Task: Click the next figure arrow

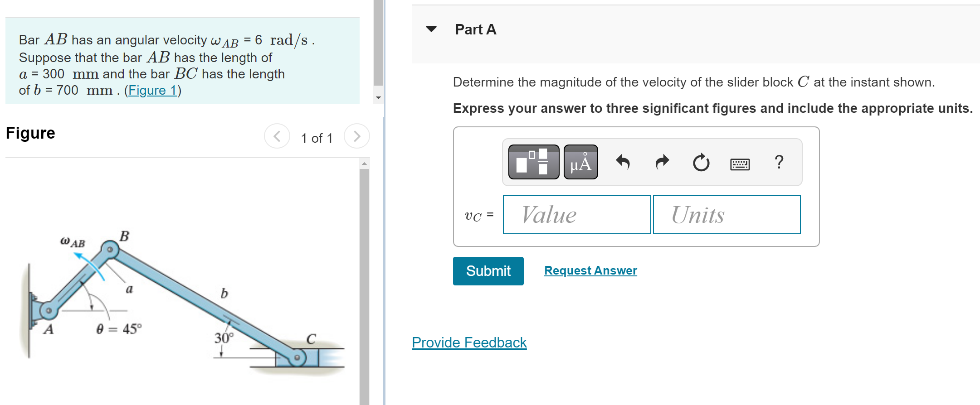Action: point(357,136)
